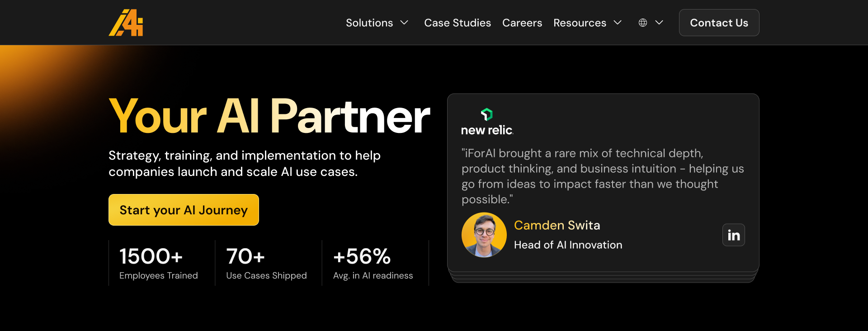Screen dimensions: 868x331
Task: Open the Case Studies page
Action: [x=457, y=22]
